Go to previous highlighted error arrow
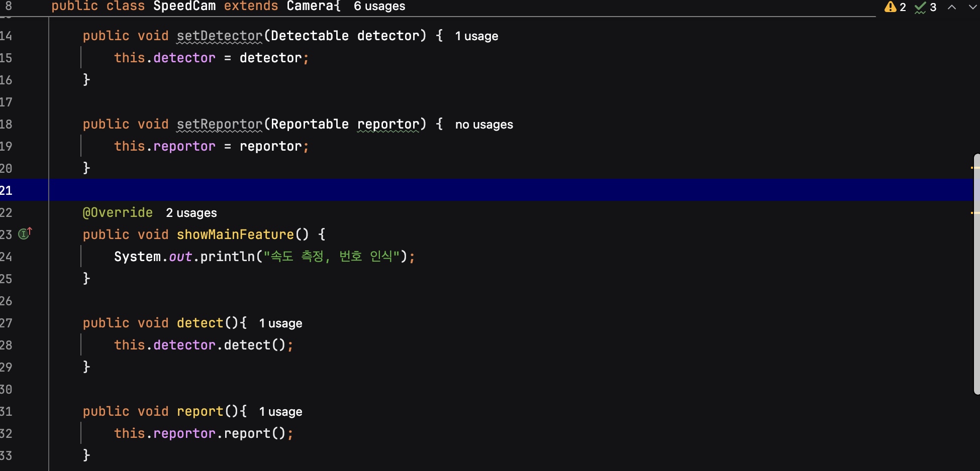Image resolution: width=980 pixels, height=471 pixels. [x=952, y=7]
